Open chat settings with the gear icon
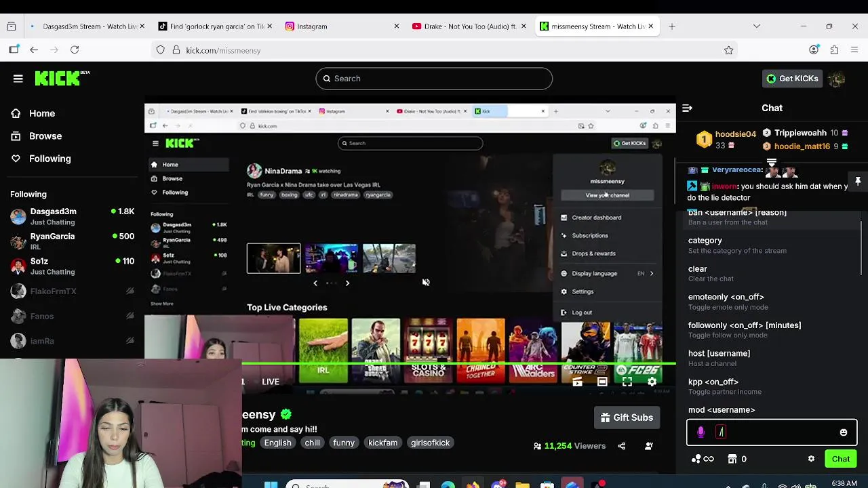The image size is (868, 488). pyautogui.click(x=811, y=459)
